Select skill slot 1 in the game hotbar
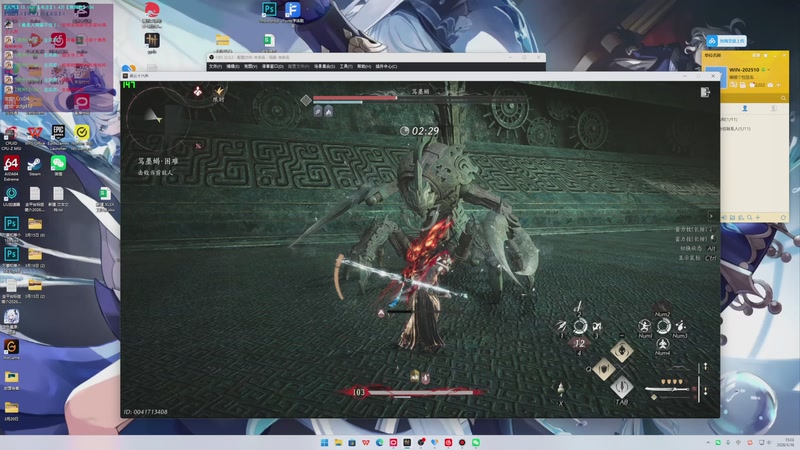Screen dimensions: 800x450 pyautogui.click(x=561, y=326)
